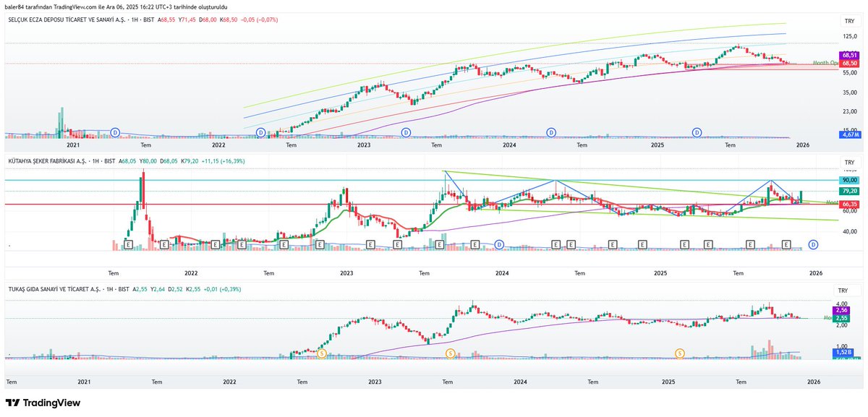Click the 1,00 price axis label on Tukaş chart
This screenshot has width=868, height=417.
pyautogui.click(x=841, y=347)
